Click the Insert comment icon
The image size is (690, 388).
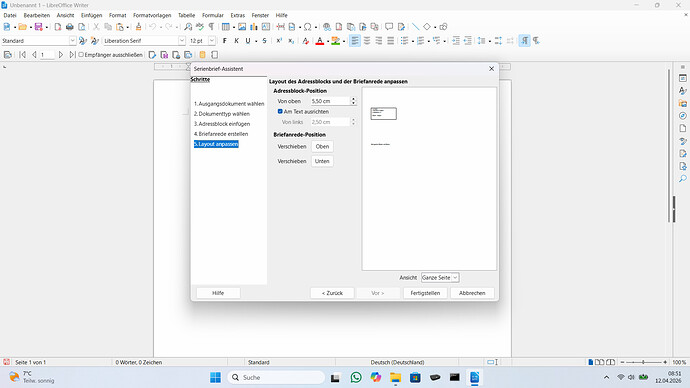click(x=389, y=27)
